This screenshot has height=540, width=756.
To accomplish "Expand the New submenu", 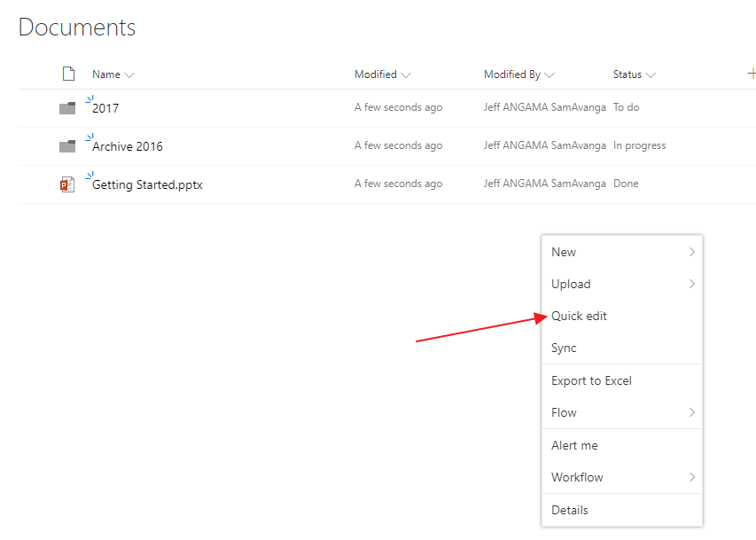I will click(x=622, y=252).
